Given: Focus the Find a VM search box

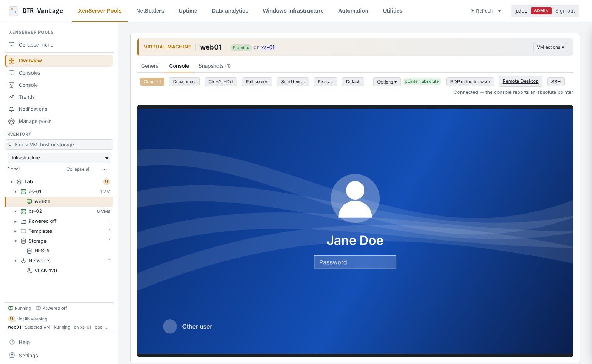Looking at the screenshot, I should 59,144.
